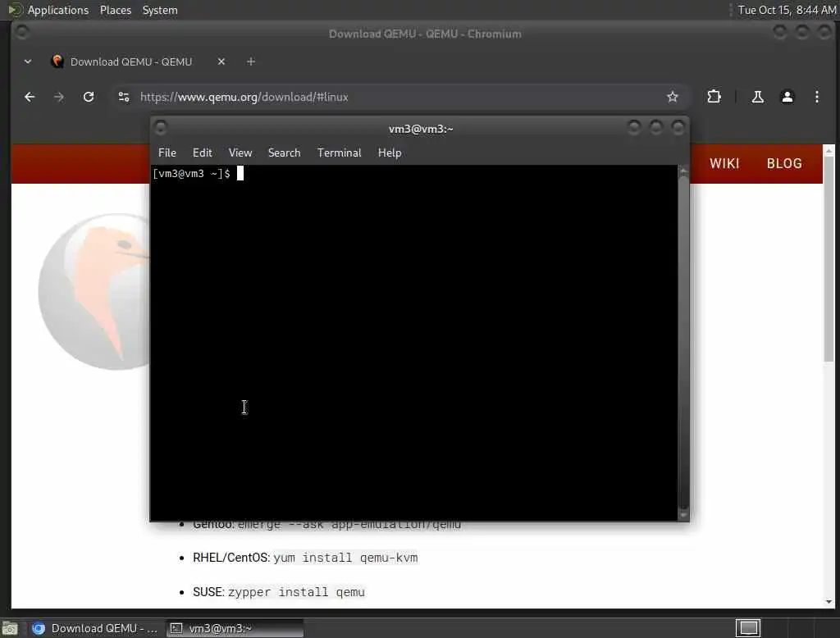This screenshot has width=840, height=638.
Task: Open the terminal Edit menu
Action: (x=202, y=153)
